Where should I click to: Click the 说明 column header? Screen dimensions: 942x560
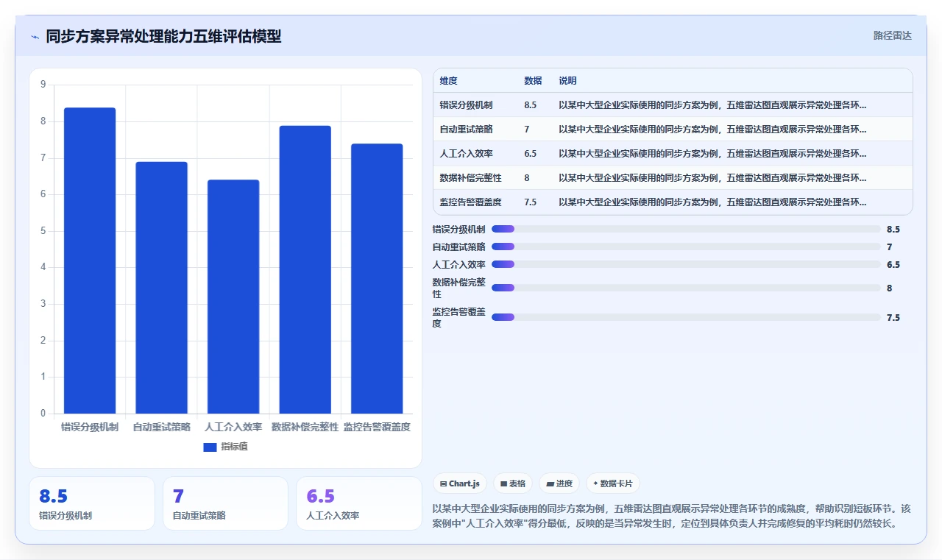pyautogui.click(x=567, y=81)
